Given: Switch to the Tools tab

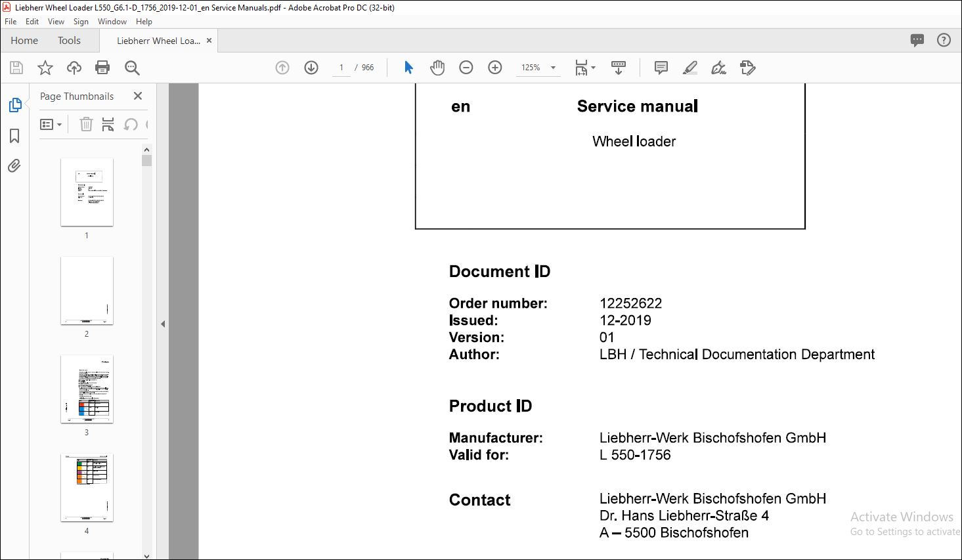Looking at the screenshot, I should pos(69,41).
